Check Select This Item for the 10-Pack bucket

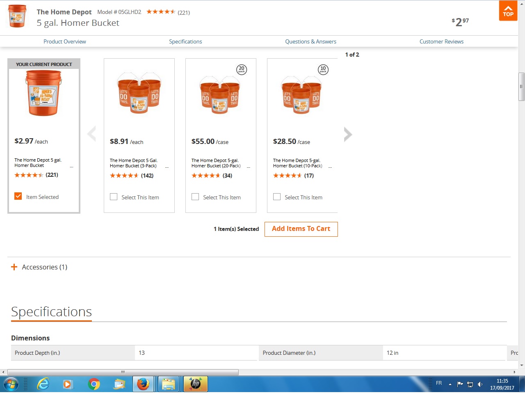277,197
